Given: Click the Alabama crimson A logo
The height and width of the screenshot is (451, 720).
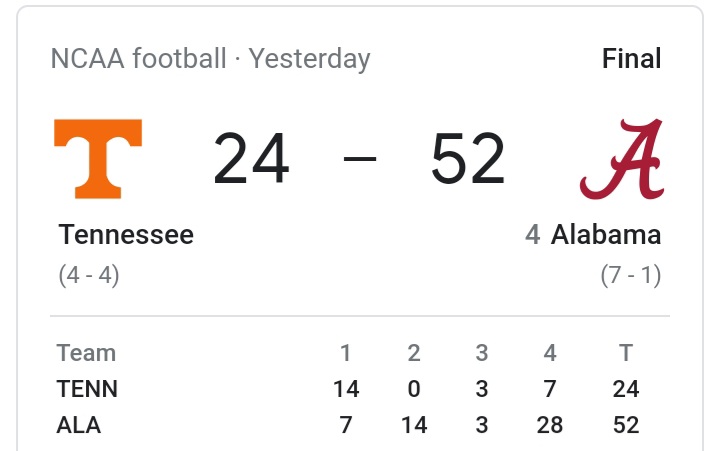Looking at the screenshot, I should point(622,158).
